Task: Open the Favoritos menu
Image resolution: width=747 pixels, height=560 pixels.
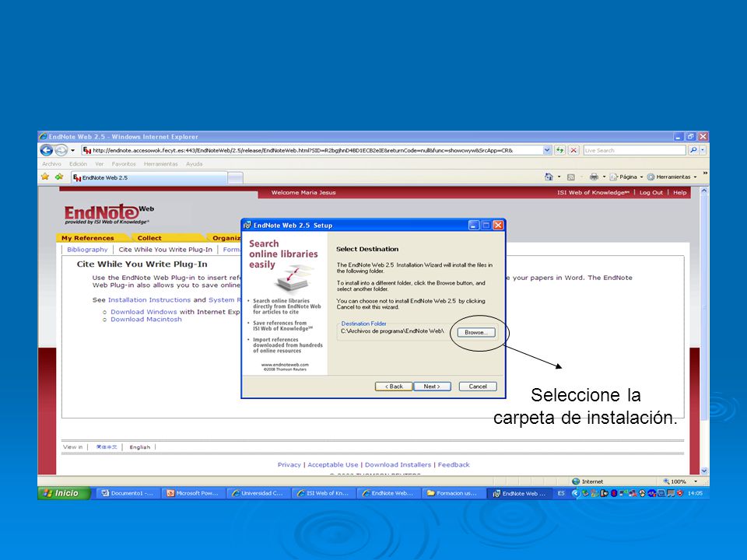Action: (124, 164)
